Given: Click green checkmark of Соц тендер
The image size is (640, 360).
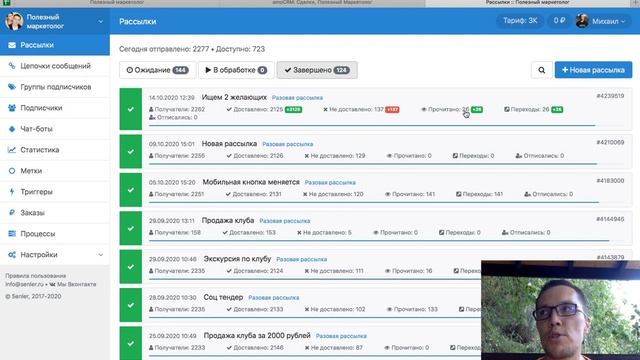Looking at the screenshot, I should [x=131, y=305].
